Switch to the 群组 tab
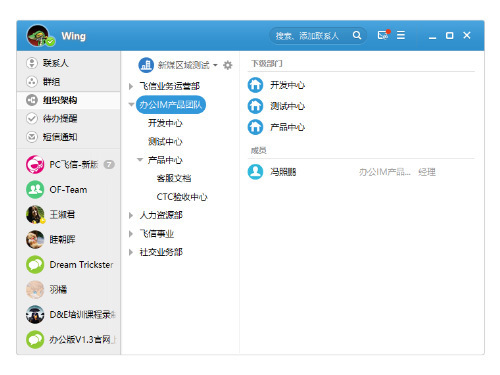This screenshot has width=500, height=375. 69,82
